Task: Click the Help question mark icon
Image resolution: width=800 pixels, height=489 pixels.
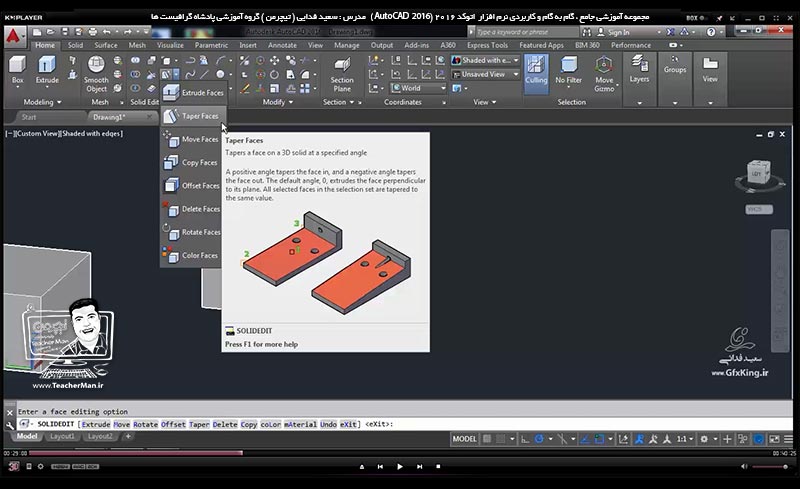Action: click(x=711, y=32)
